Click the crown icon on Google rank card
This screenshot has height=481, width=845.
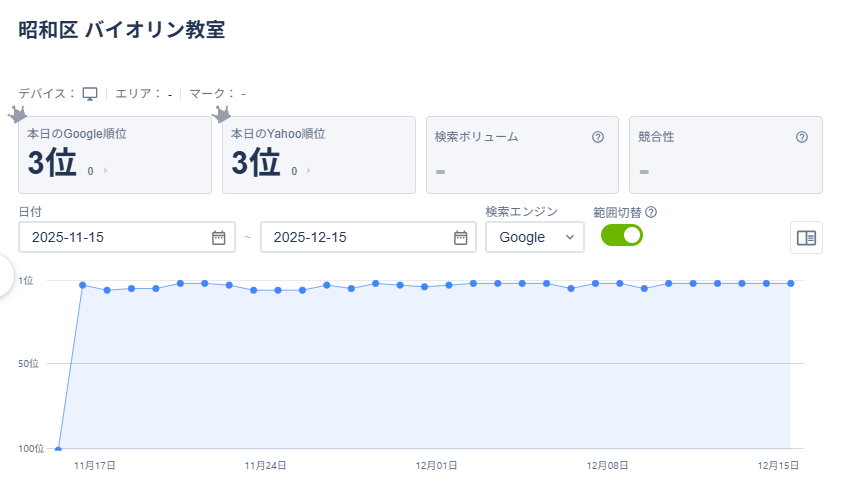17,114
